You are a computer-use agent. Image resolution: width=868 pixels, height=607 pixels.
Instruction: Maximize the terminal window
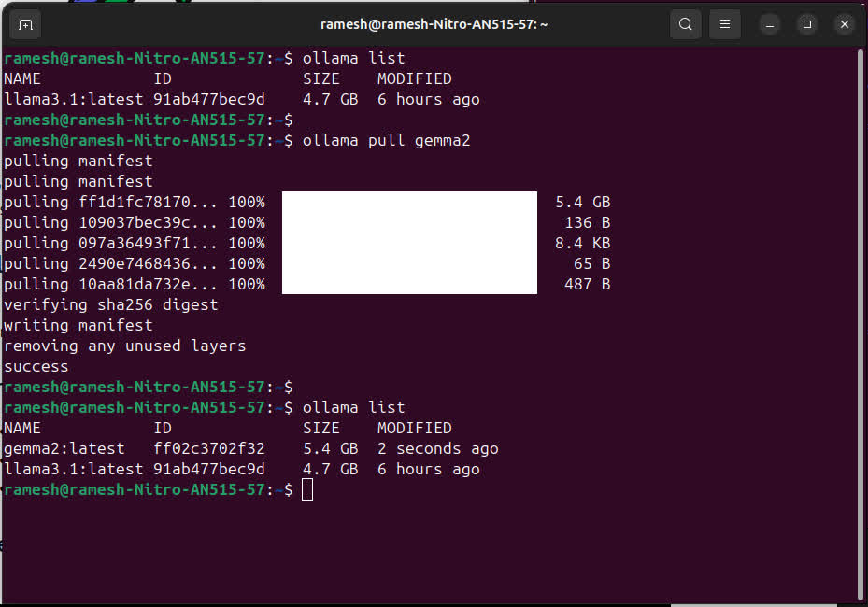807,24
